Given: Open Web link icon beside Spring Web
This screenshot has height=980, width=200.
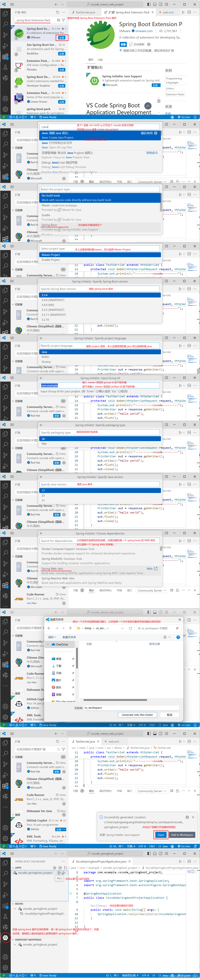Looking at the screenshot, I should 155,569.
